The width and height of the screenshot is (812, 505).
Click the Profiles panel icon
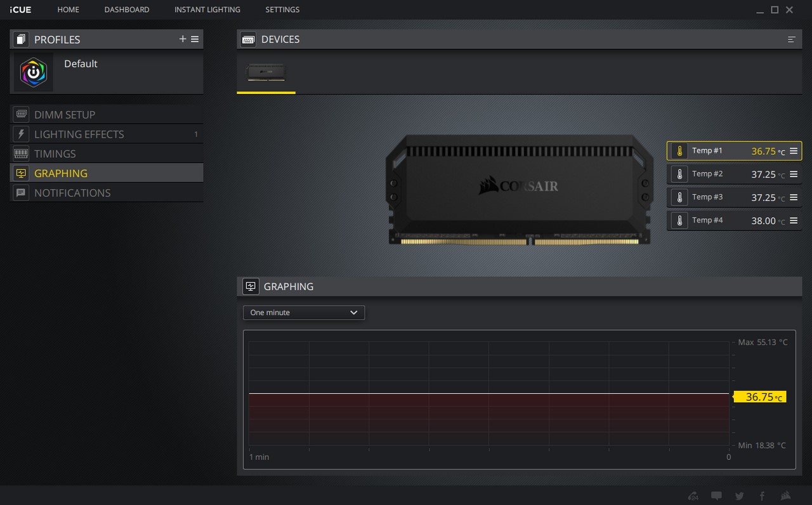coord(21,39)
